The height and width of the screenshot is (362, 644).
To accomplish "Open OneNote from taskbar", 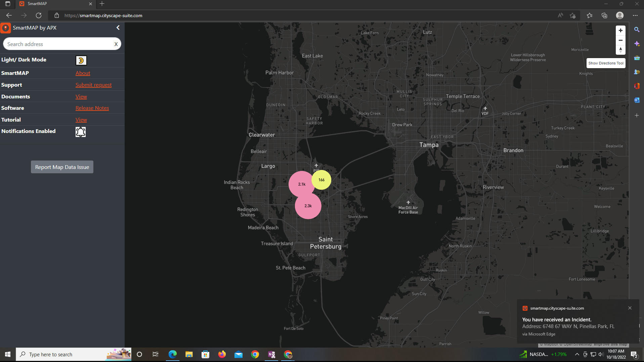I will tap(271, 354).
